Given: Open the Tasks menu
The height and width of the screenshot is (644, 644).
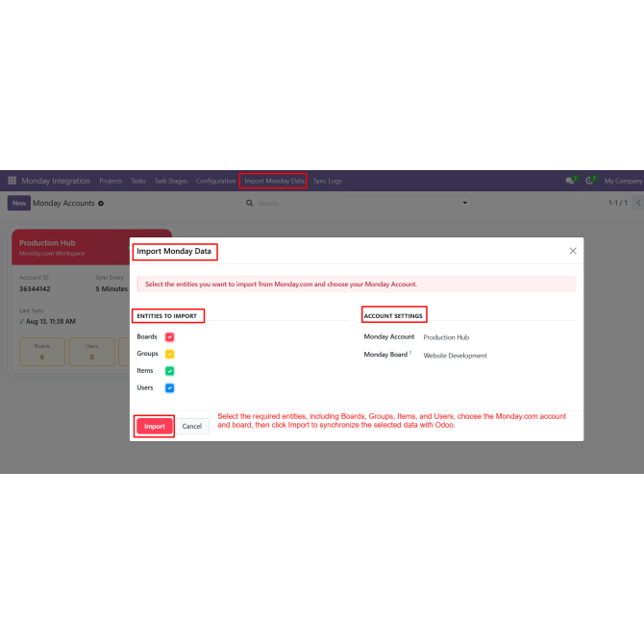Looking at the screenshot, I should coord(138,181).
